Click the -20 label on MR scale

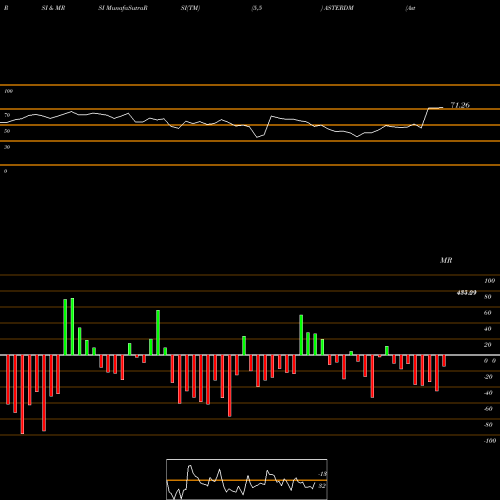click(488, 377)
